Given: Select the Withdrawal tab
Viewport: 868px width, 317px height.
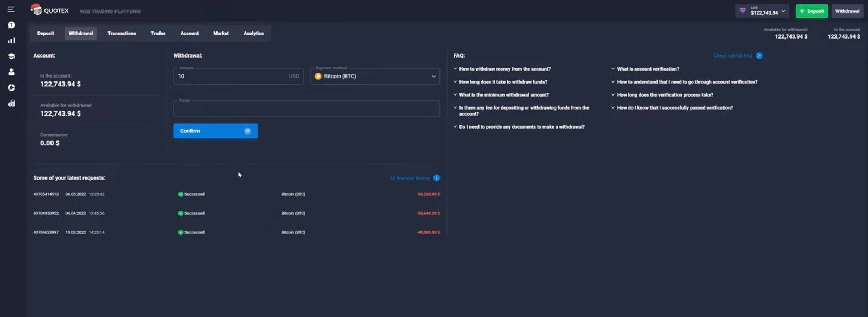Looking at the screenshot, I should tap(81, 34).
